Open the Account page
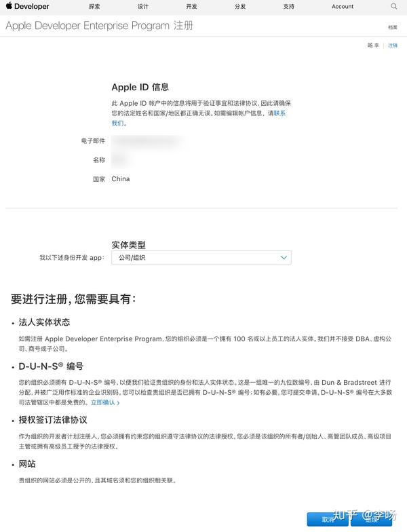Image resolution: width=407 pixels, height=532 pixels. 343,7
